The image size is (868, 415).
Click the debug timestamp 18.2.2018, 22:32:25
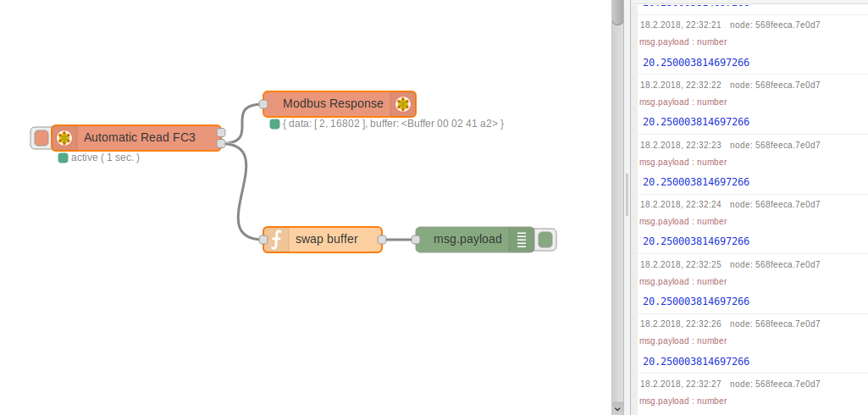click(x=681, y=264)
